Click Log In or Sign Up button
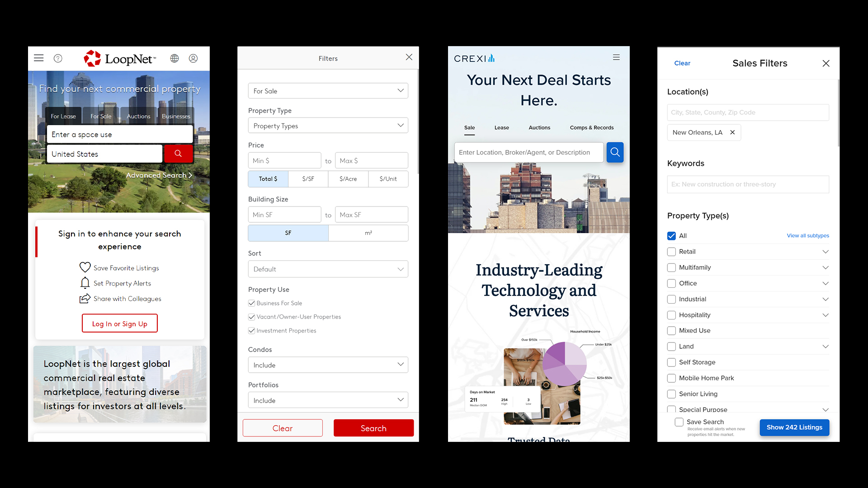Screen dimensions: 868x488 tap(119, 324)
